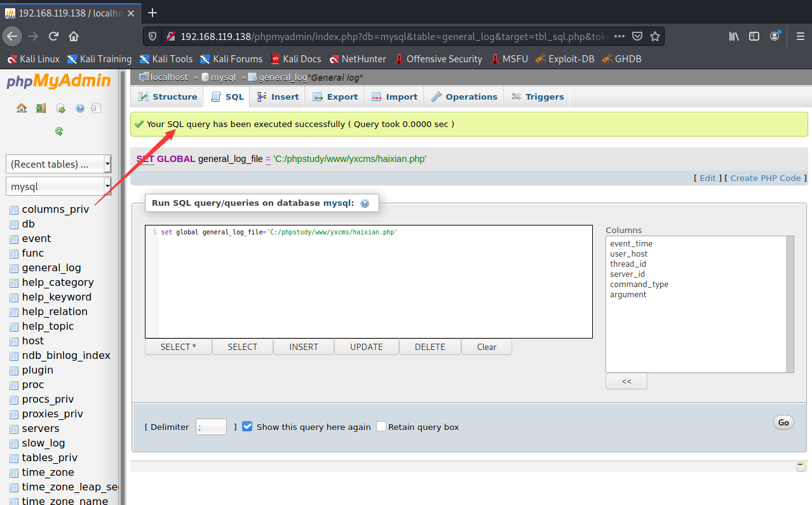Open Exploit-DB bookmark
The image size is (812, 505).
tap(564, 58)
